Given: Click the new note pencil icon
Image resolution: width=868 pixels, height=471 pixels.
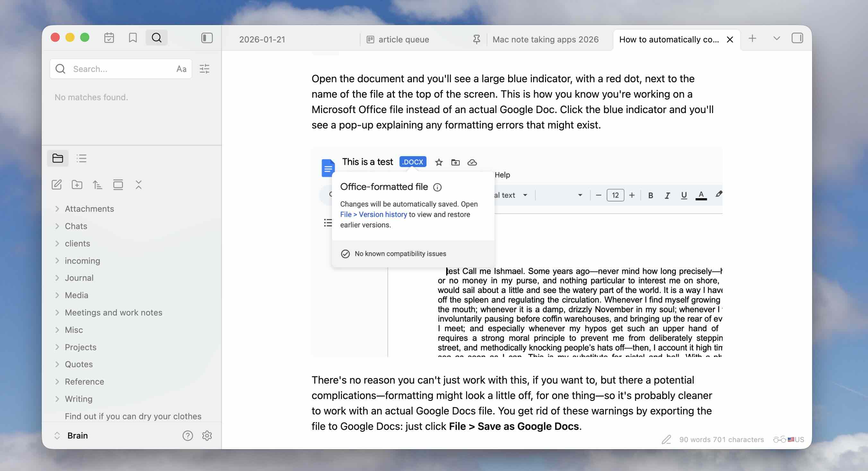Looking at the screenshot, I should (56, 185).
